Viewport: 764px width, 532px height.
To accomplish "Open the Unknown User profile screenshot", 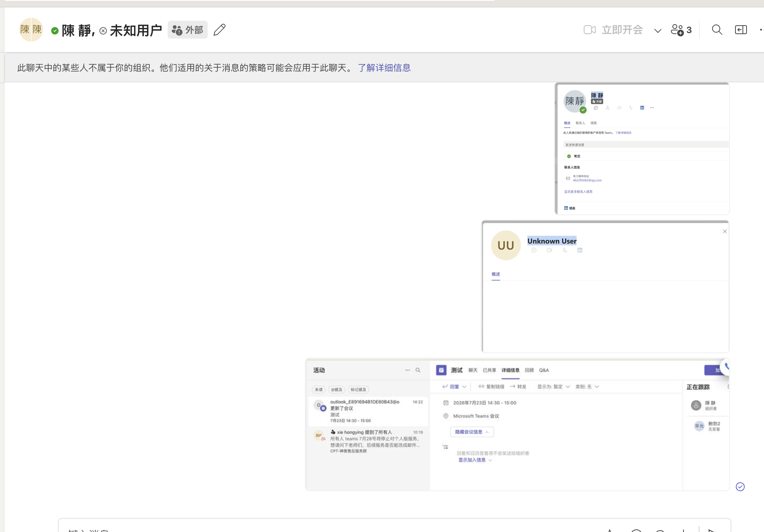I will [x=605, y=286].
